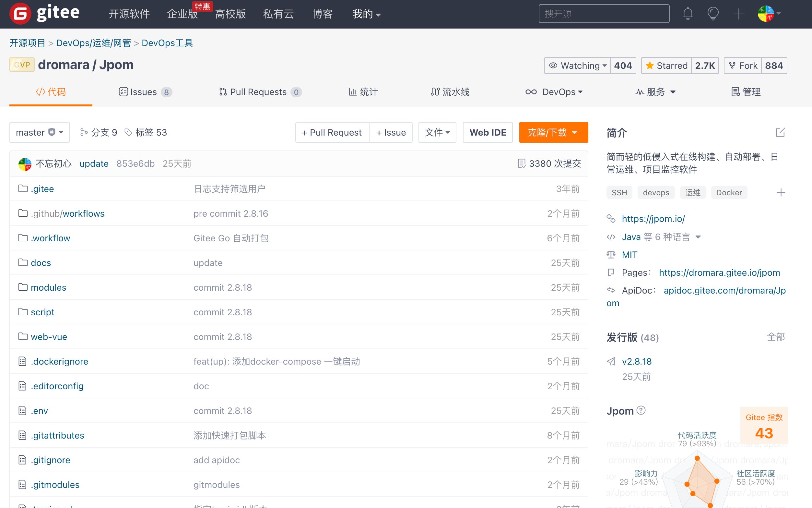Switch to the 代码 tab

tap(51, 92)
